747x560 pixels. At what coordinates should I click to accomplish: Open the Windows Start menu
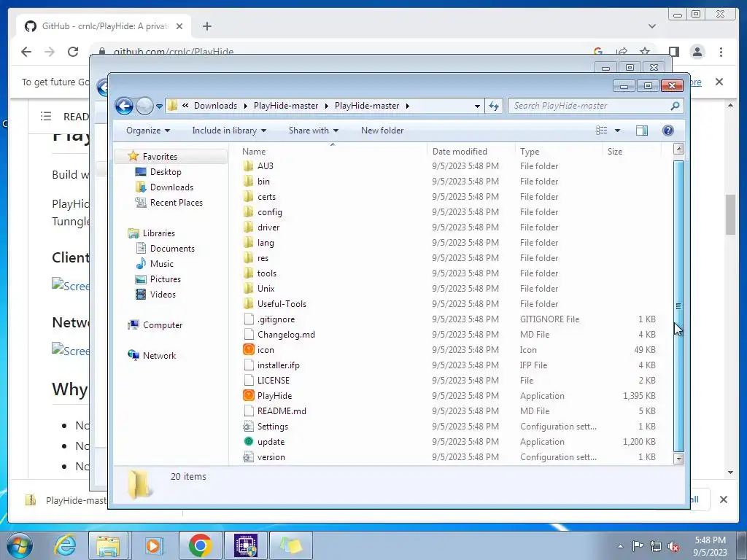[19, 545]
